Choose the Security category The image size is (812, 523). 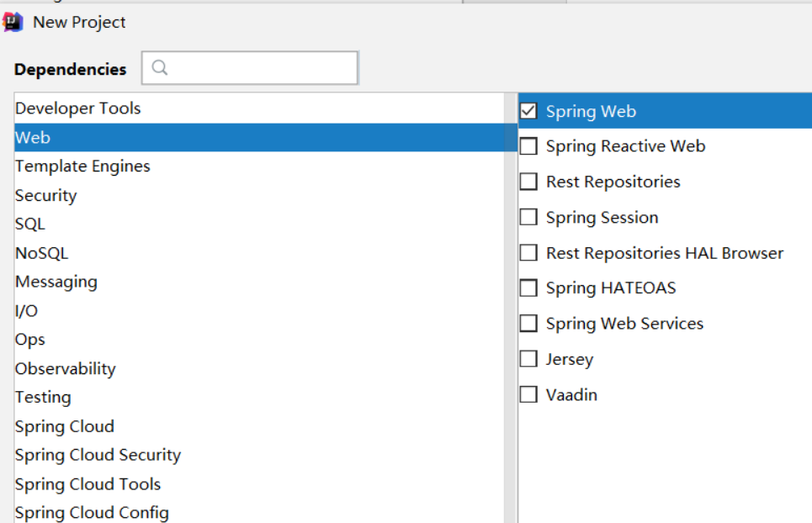46,195
